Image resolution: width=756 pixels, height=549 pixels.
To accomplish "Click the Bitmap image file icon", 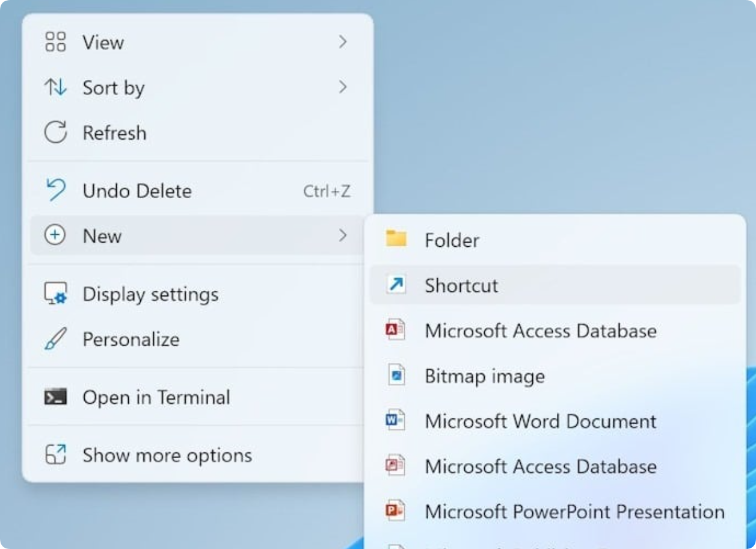I will [x=396, y=376].
